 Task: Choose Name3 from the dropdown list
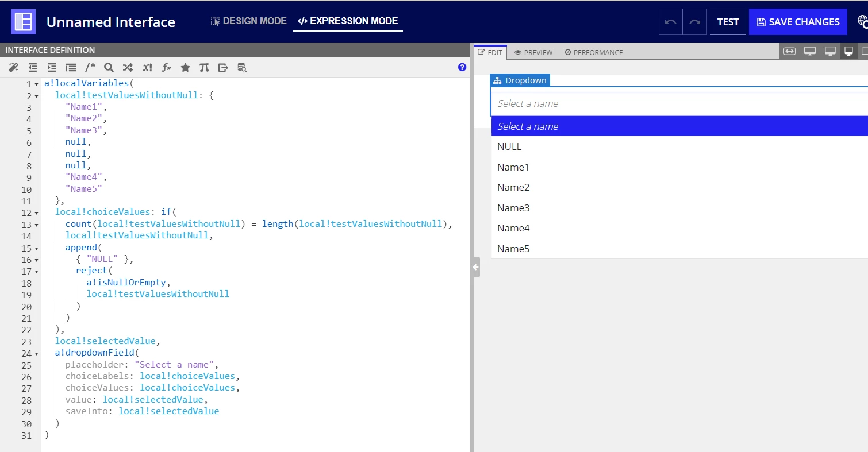pos(679,208)
